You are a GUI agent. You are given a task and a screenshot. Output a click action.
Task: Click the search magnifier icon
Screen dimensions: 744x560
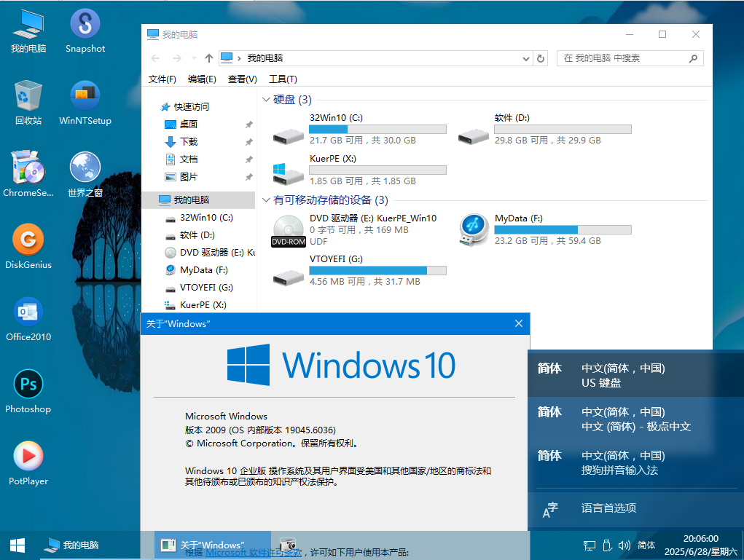693,58
